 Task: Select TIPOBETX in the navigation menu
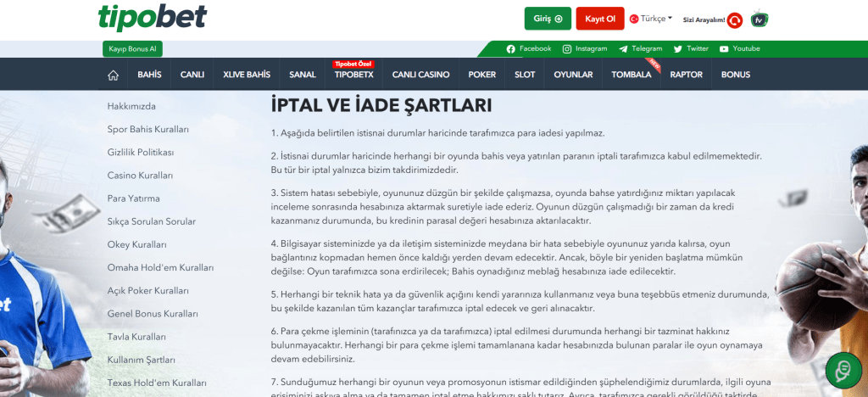pyautogui.click(x=353, y=75)
